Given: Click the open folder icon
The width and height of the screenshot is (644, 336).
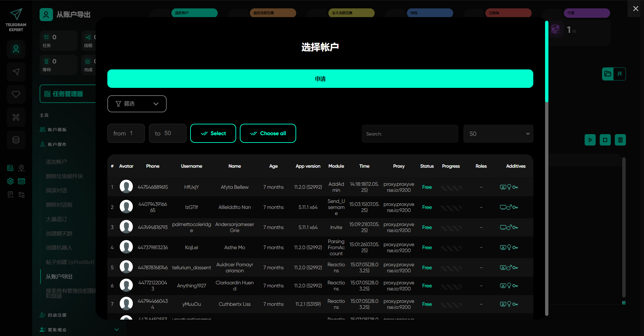Looking at the screenshot, I should [608, 74].
